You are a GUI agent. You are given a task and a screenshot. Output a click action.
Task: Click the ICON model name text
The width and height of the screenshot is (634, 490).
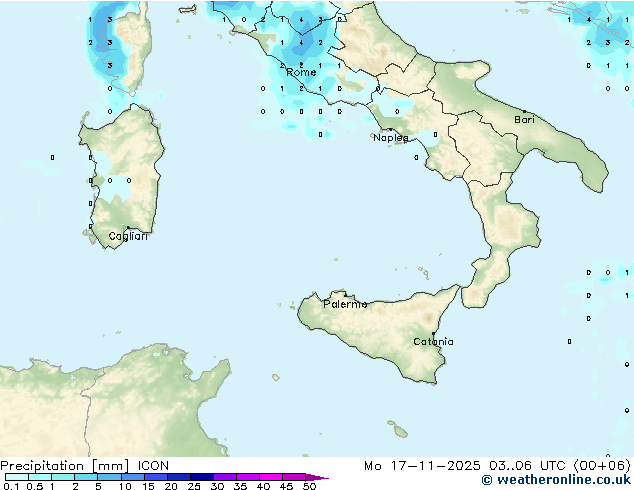(153, 466)
